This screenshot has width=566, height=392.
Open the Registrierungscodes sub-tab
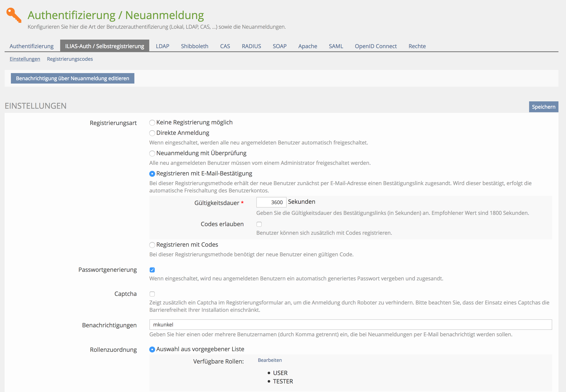coord(70,59)
